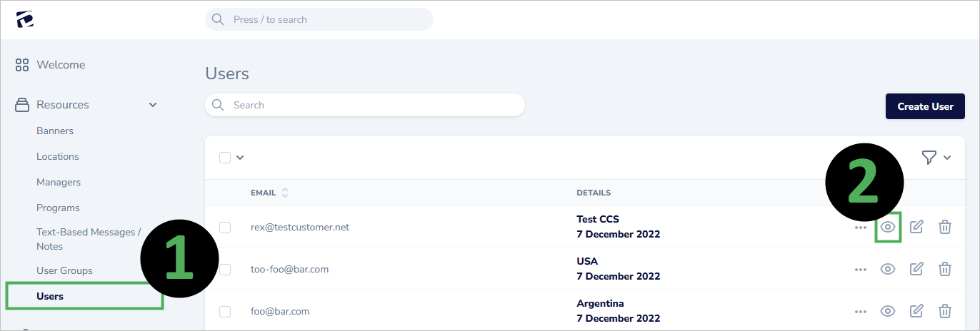Screen dimensions: 980x331
Task: Select the rex@testcustomer.net row checkbox
Action: point(225,228)
